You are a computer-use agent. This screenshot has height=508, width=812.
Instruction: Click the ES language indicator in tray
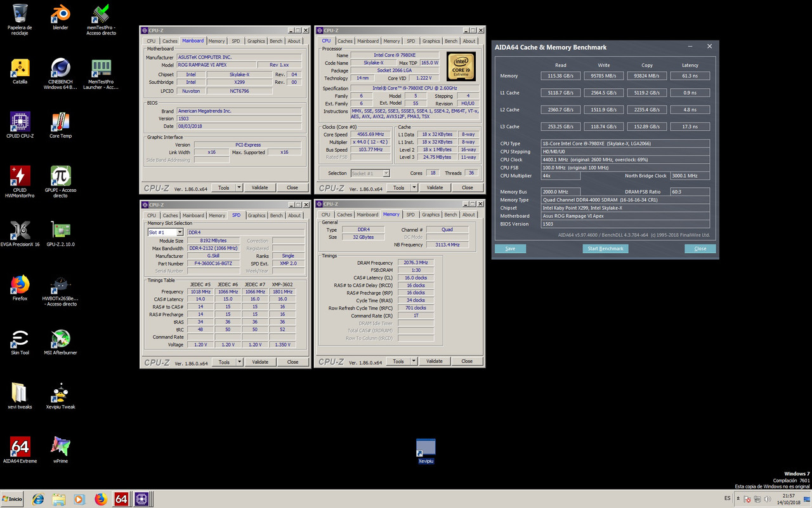(727, 498)
